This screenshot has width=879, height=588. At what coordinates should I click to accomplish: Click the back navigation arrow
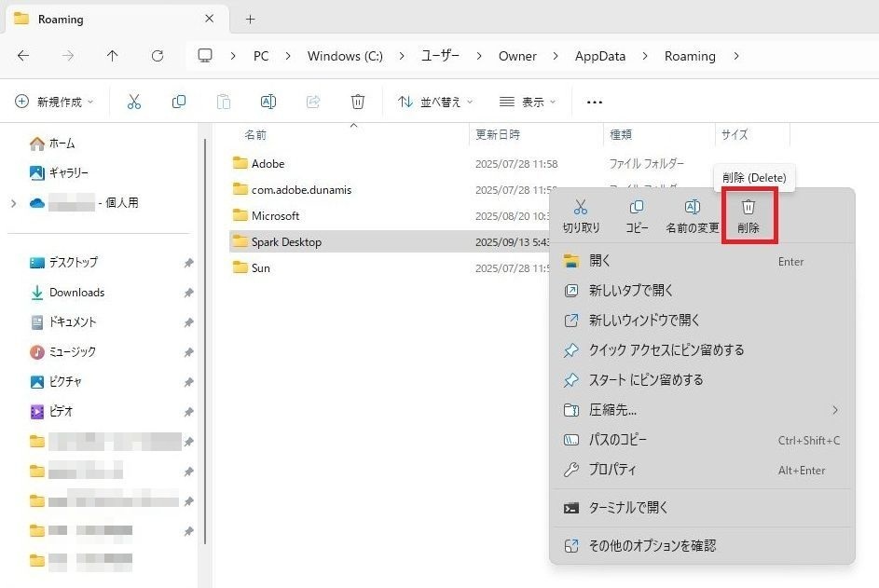pos(23,56)
